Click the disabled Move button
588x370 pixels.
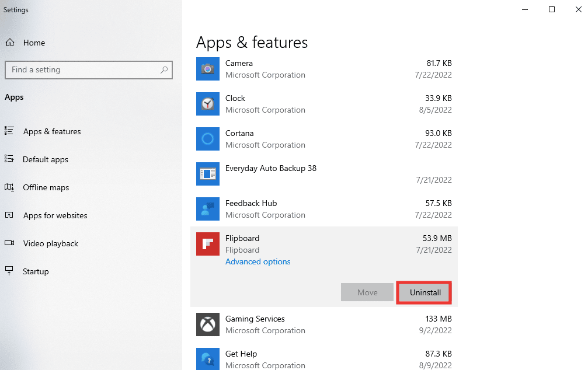point(367,292)
